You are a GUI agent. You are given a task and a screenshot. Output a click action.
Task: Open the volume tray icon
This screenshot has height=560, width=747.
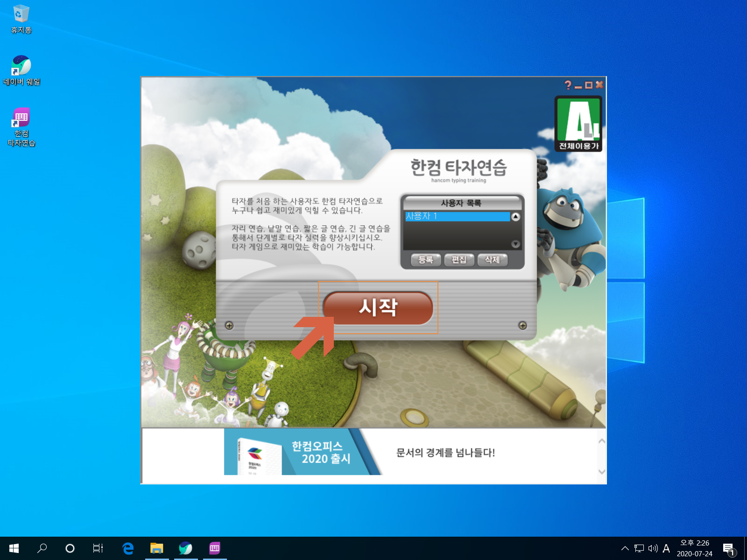point(653,548)
